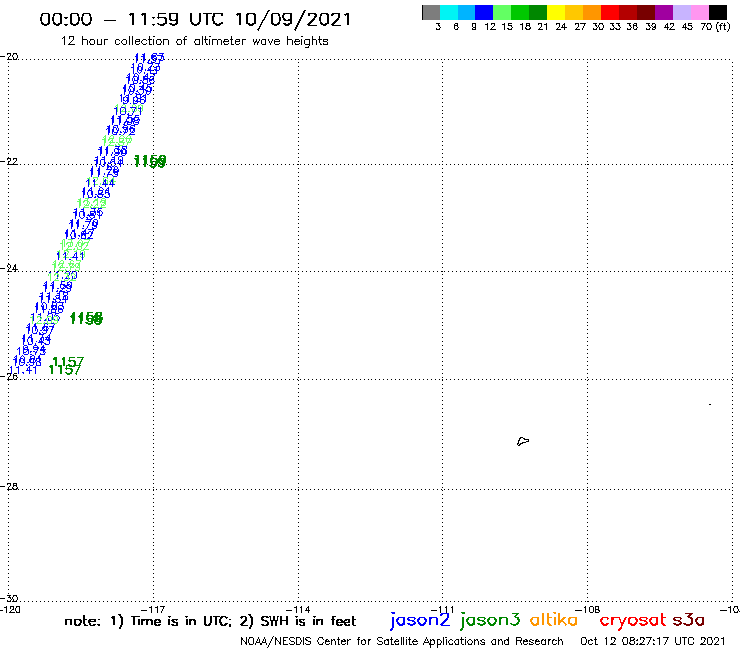Click the note about UTC and SWH
Viewport: 740px width, 650px height.
click(x=210, y=621)
